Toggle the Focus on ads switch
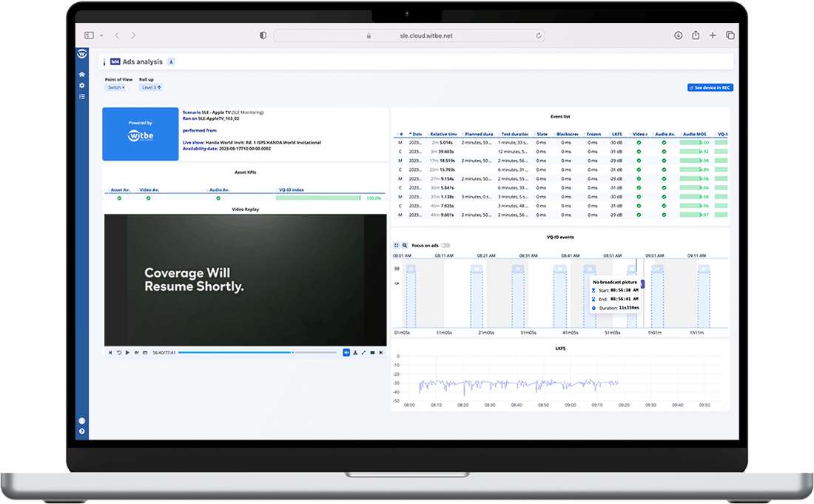The image size is (814, 504). [x=445, y=245]
